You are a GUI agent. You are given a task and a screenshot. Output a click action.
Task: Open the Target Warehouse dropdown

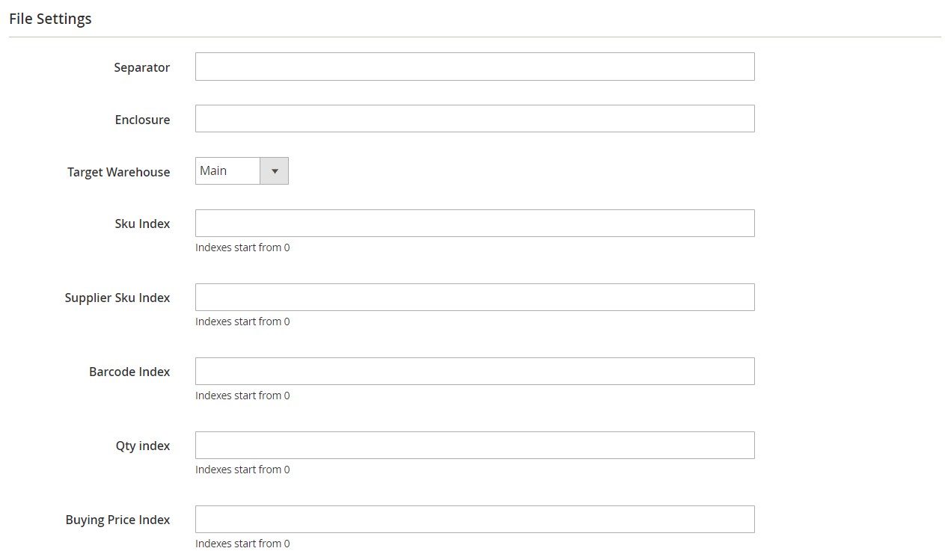[x=242, y=170]
